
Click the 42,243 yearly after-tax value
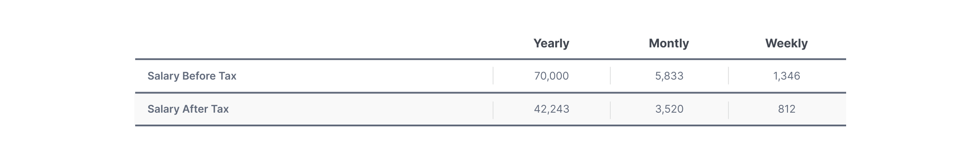551,109
